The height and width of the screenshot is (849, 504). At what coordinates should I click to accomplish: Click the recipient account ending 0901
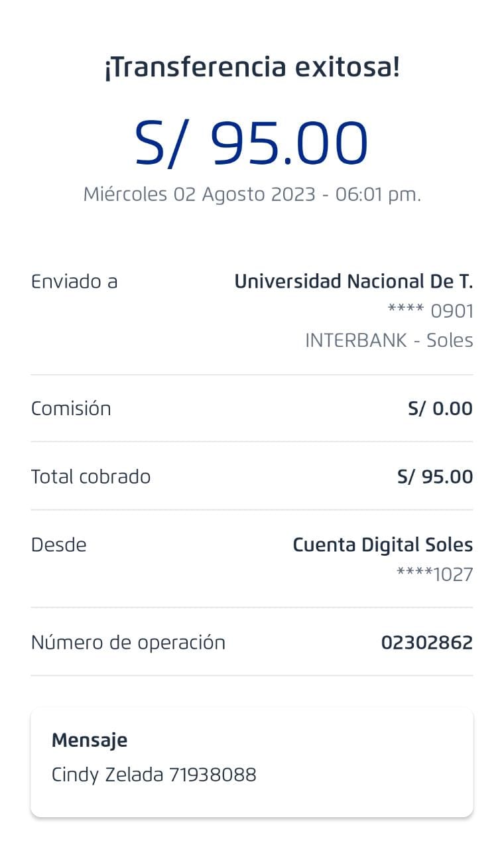click(x=430, y=311)
